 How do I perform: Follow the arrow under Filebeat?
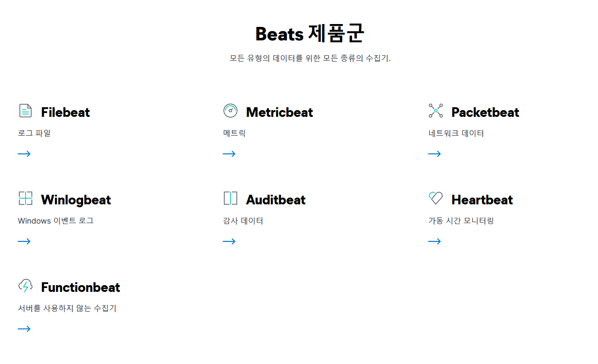24,154
